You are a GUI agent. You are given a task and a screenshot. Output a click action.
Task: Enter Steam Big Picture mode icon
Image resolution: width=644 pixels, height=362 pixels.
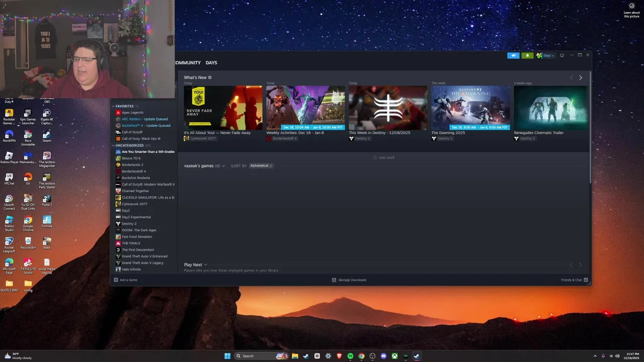(x=562, y=55)
